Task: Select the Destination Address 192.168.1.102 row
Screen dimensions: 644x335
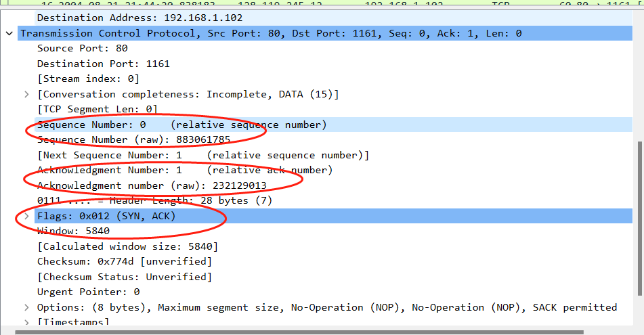Action: click(139, 18)
